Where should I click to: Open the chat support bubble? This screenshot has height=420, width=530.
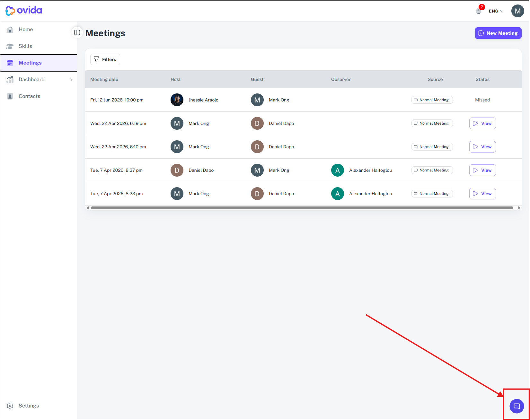(x=517, y=406)
